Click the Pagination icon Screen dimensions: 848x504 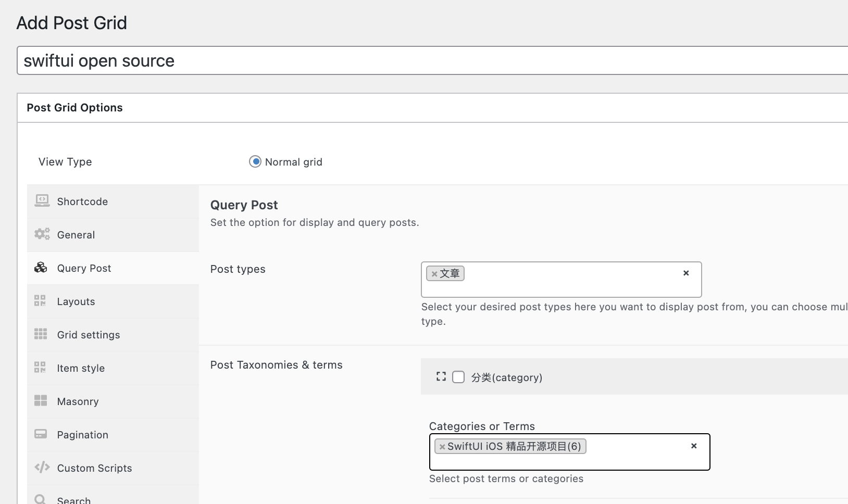pos(41,434)
